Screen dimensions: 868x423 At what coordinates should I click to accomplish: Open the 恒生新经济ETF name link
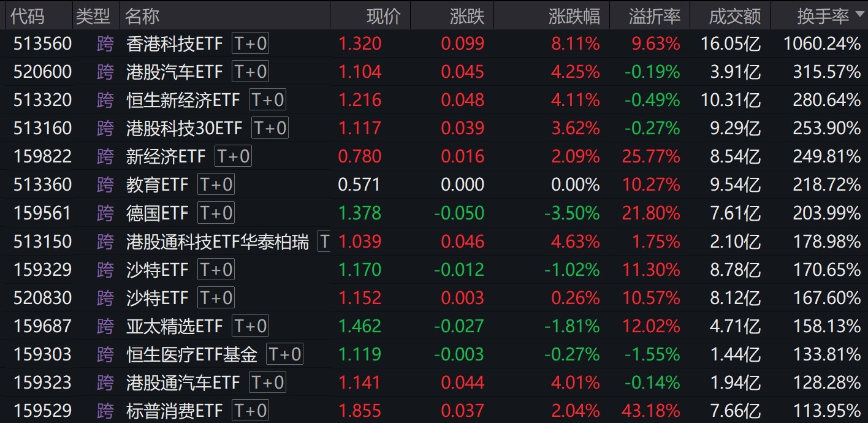tap(185, 100)
